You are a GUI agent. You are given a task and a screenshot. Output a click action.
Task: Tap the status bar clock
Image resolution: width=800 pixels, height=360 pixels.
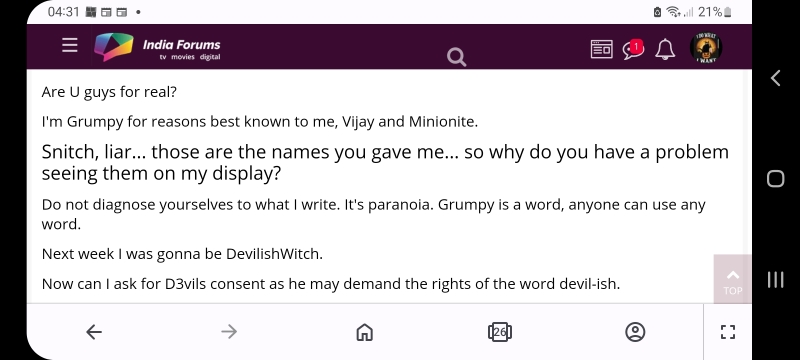tap(64, 12)
